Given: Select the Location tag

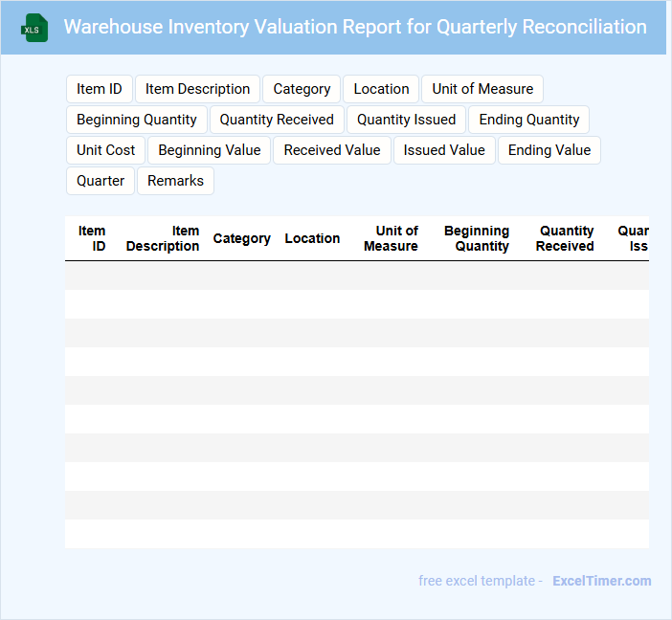Looking at the screenshot, I should [x=381, y=89].
